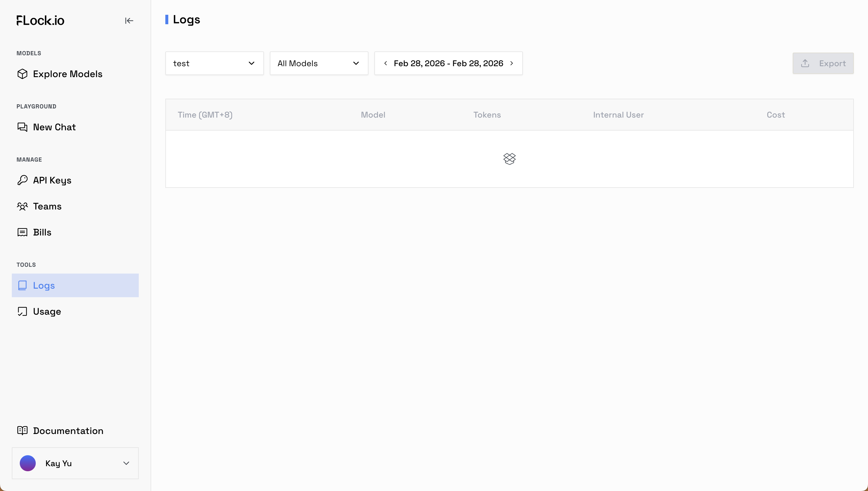The height and width of the screenshot is (491, 868).
Task: Click the Feb 28, 2026 date range
Action: (448, 64)
